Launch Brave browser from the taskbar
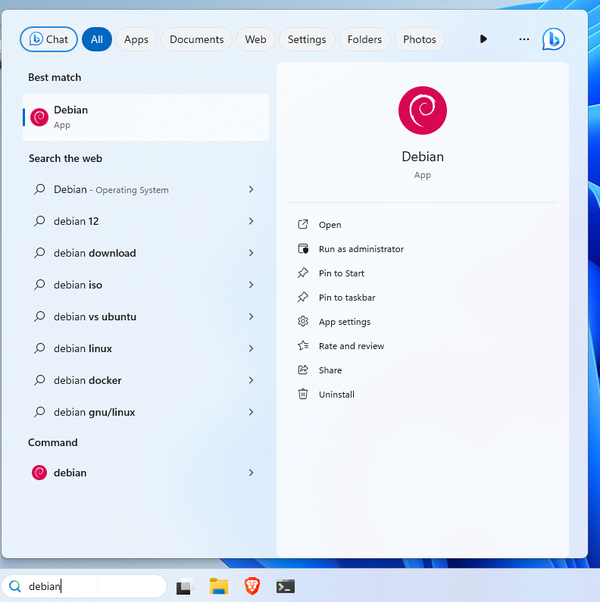Viewport: 600px width, 602px height. point(252,586)
